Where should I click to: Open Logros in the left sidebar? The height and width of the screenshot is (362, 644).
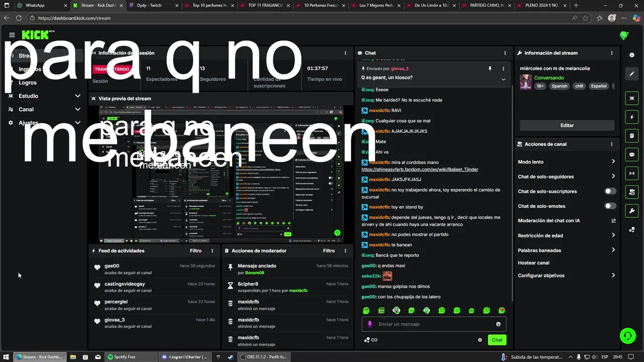click(28, 82)
